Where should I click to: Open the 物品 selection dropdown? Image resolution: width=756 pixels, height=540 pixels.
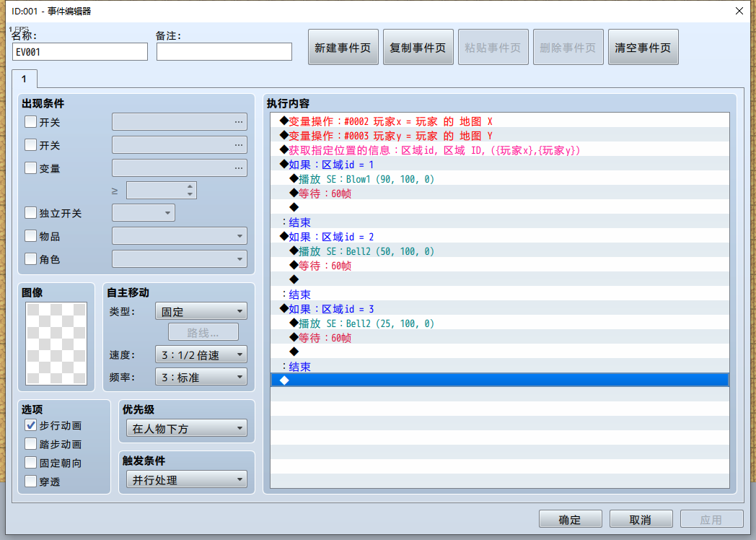pyautogui.click(x=180, y=236)
